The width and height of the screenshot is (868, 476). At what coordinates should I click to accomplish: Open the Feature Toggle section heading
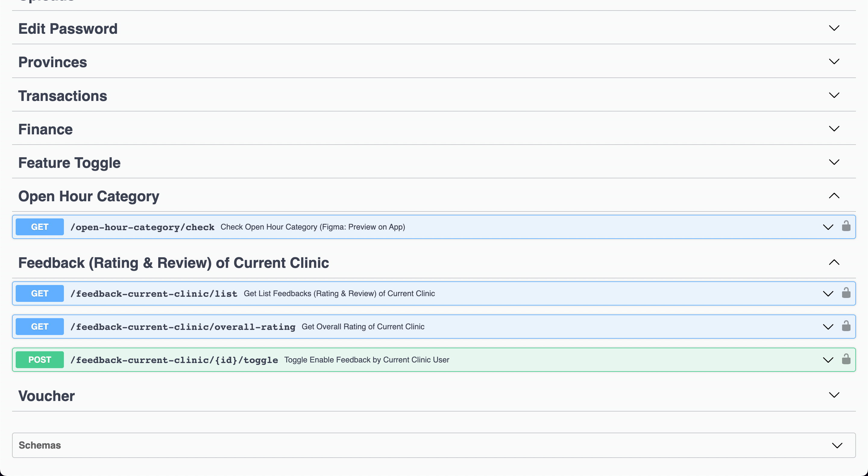(x=69, y=163)
